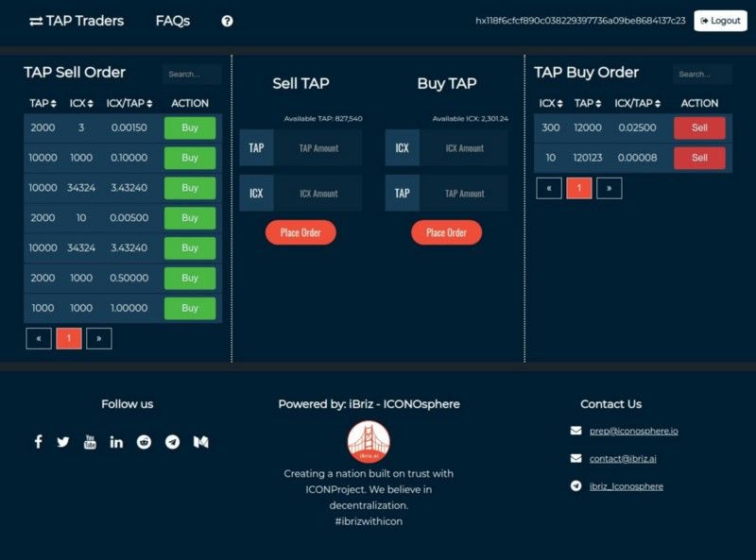The height and width of the screenshot is (560, 756).
Task: Buy the 2000 TAP for 10 ICX order
Action: (190, 218)
